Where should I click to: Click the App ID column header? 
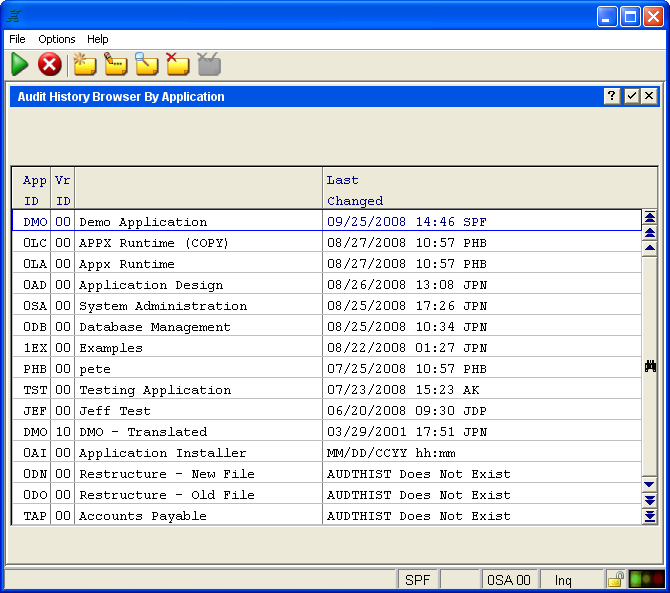point(34,190)
